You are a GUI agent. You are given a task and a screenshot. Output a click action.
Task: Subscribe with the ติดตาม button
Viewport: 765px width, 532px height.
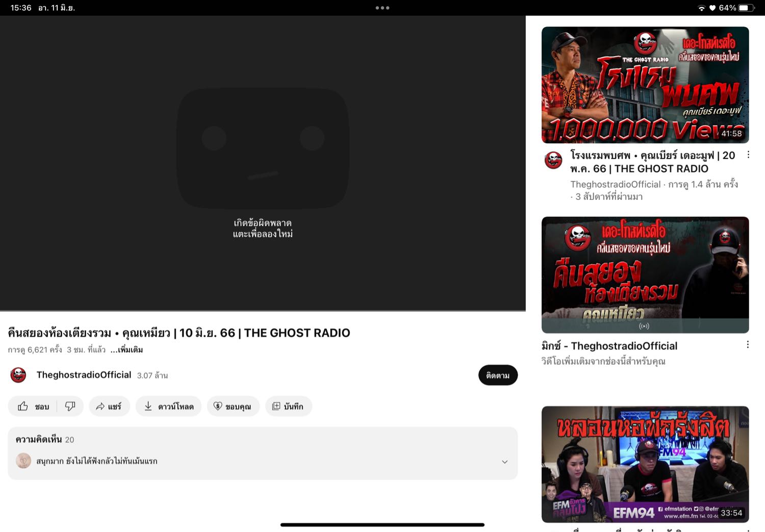pos(498,375)
